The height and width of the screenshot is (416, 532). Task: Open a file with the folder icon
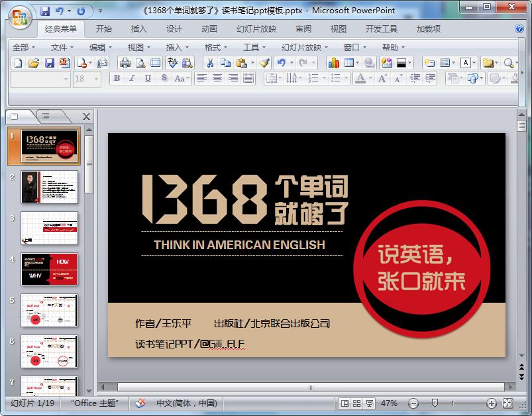tap(34, 63)
